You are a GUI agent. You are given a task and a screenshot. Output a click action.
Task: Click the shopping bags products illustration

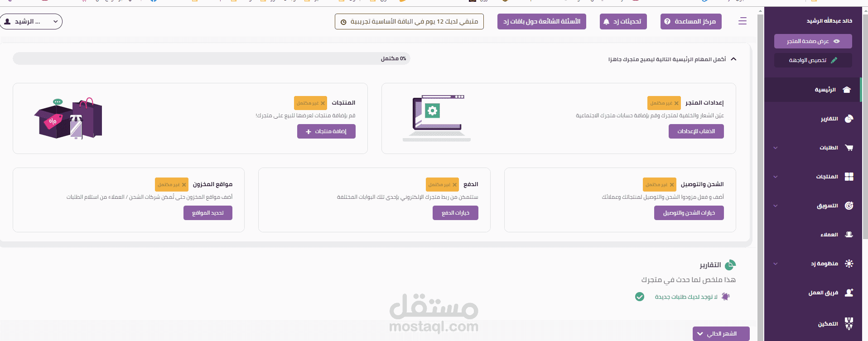pyautogui.click(x=68, y=118)
